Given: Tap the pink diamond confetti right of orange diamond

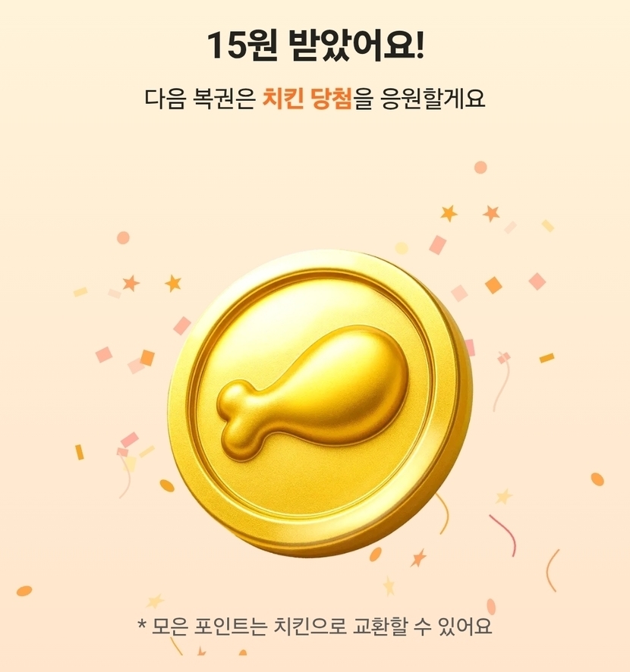Looking at the screenshot, I should tap(537, 281).
